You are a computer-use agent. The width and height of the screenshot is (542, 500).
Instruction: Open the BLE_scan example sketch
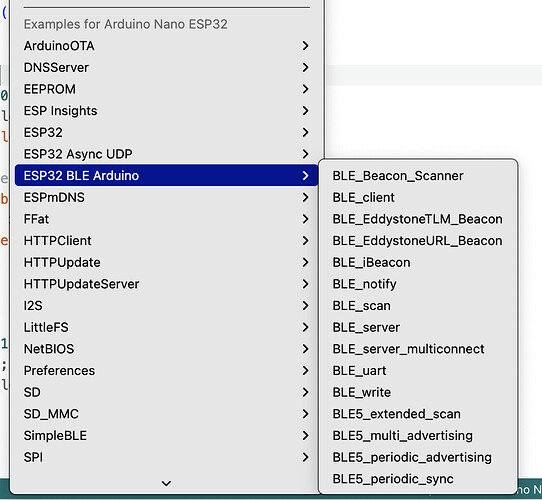tap(418, 306)
